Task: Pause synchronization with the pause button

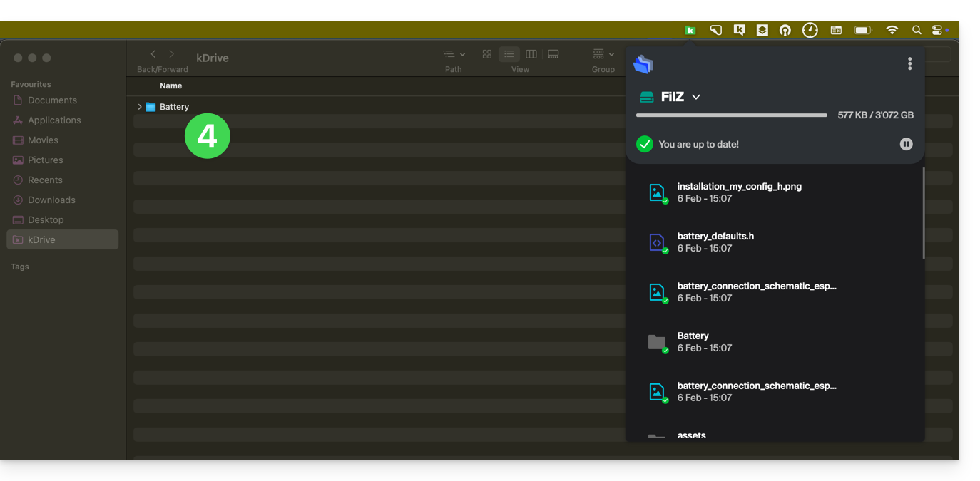Action: coord(906,144)
